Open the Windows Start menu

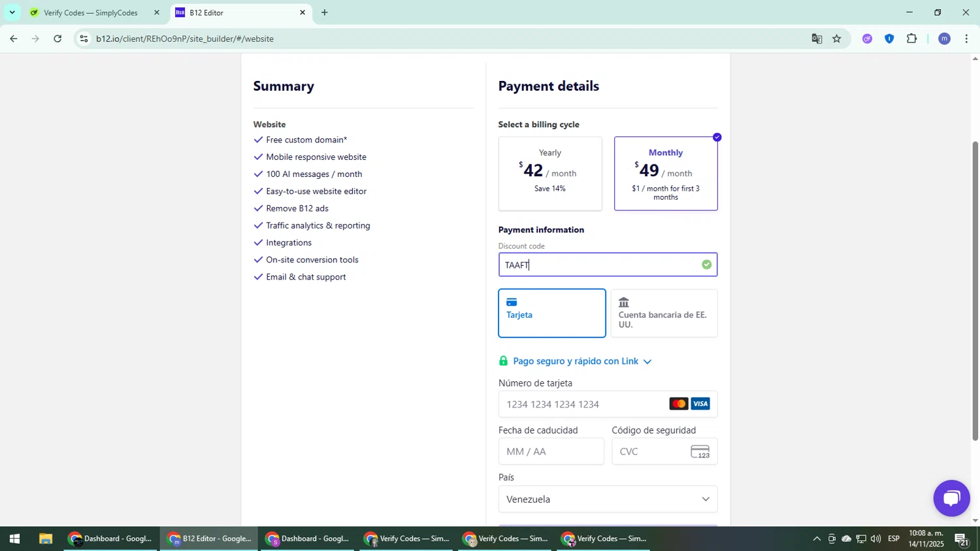click(14, 539)
